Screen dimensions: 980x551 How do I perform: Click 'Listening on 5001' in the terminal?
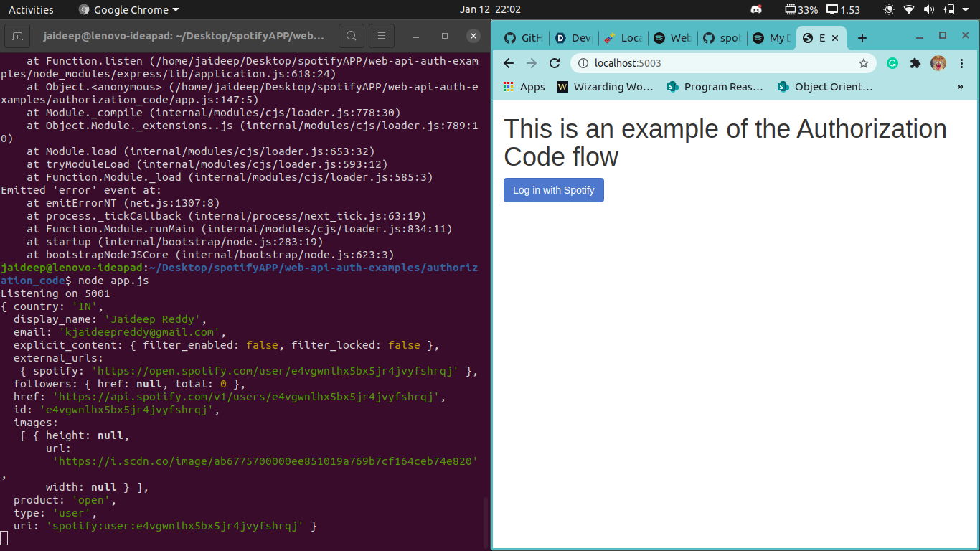point(55,293)
